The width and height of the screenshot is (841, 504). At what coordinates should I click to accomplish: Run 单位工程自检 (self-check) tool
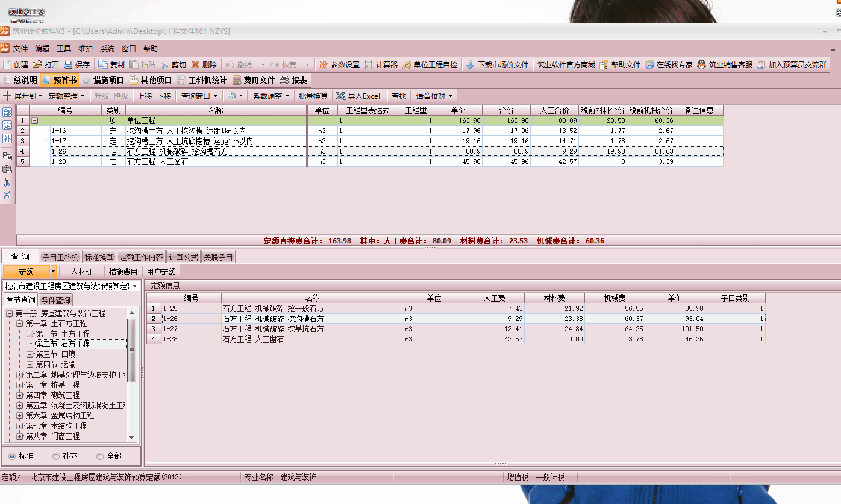[407, 64]
